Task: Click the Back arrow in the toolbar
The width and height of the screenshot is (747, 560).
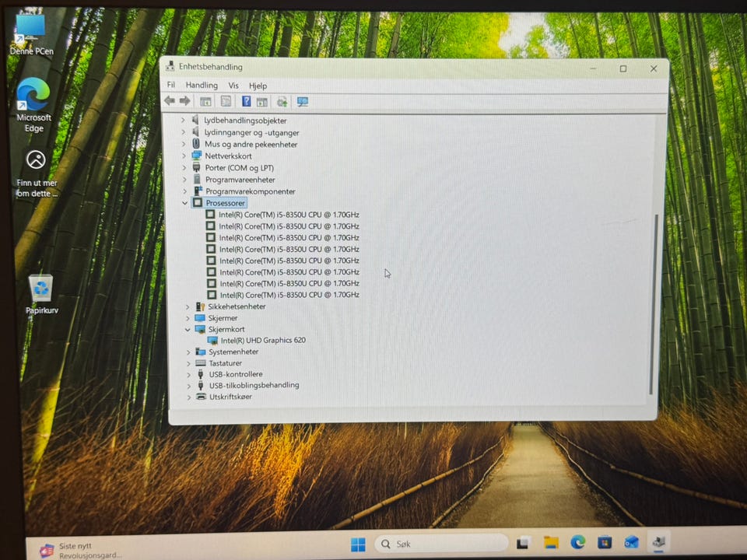Action: 169,100
